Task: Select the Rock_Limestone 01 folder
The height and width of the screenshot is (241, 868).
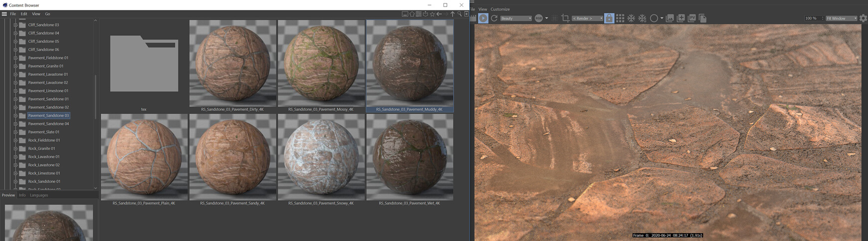Action: pyautogui.click(x=44, y=173)
